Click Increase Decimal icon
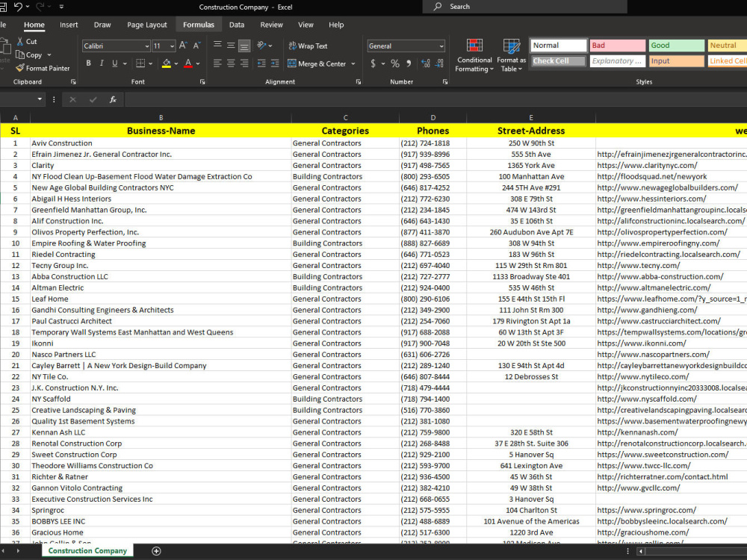 click(x=426, y=63)
